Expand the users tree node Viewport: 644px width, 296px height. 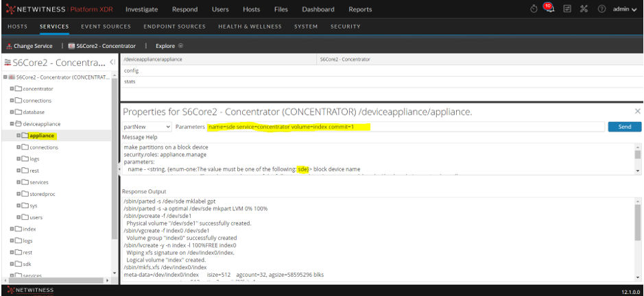pyautogui.click(x=19, y=217)
